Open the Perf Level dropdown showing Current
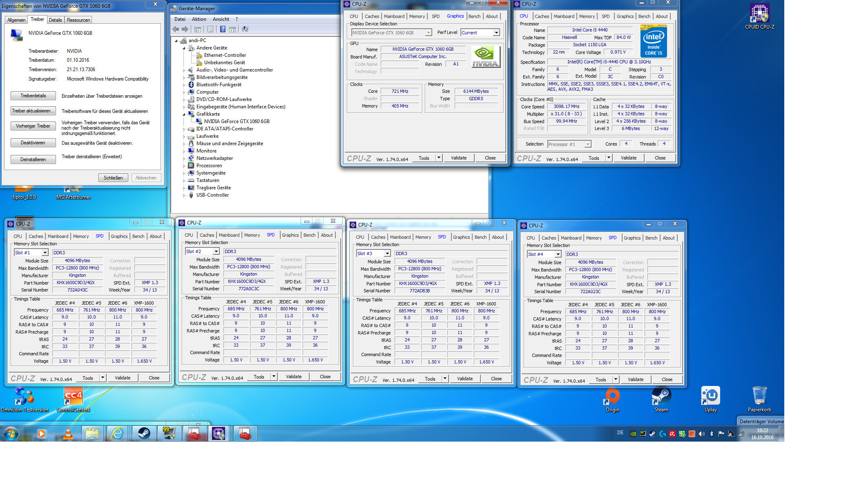This screenshot has height=489, width=868. pos(496,33)
